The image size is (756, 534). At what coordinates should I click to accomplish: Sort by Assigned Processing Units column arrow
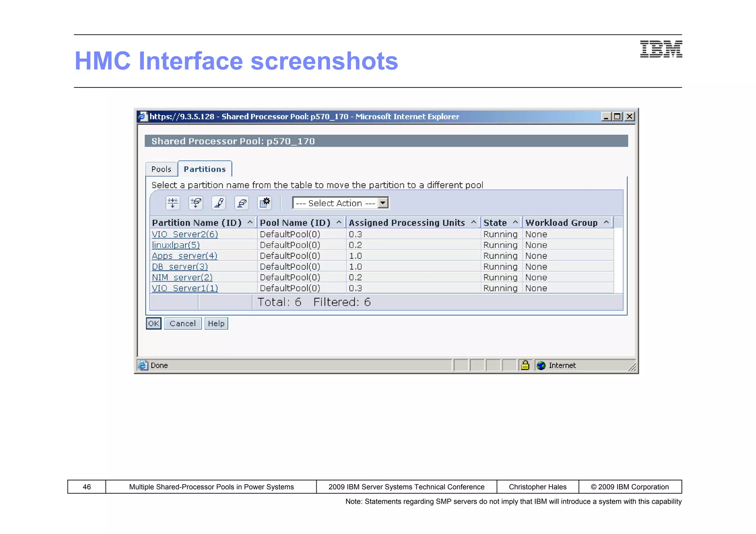474,222
